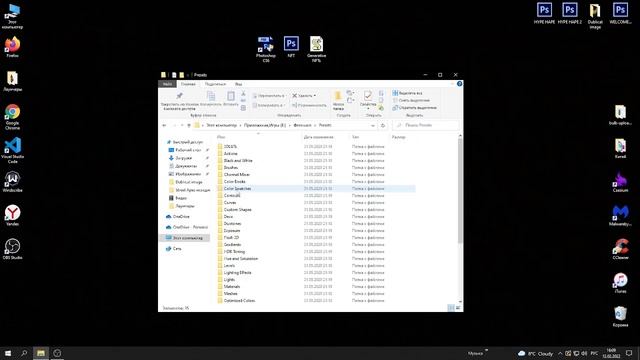Click the Explorer up-one-level arrow
This screenshot has height=360, width=640.
(x=189, y=125)
